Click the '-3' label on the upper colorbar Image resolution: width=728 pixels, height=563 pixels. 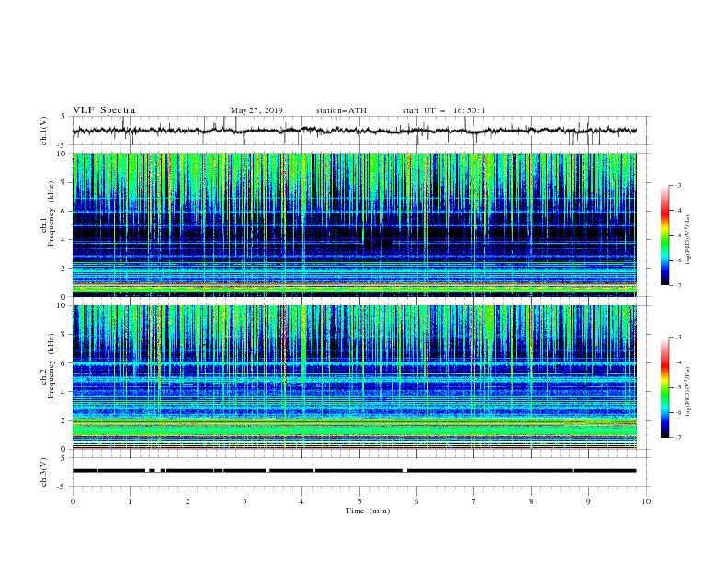(x=677, y=185)
